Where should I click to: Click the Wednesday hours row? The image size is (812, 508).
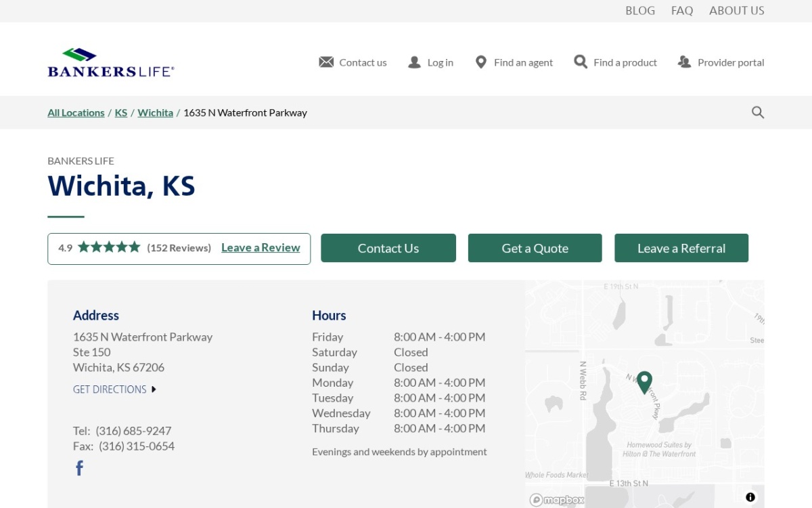click(x=399, y=413)
